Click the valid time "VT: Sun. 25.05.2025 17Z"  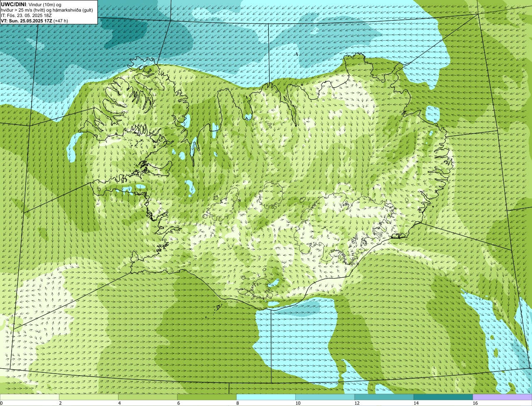(26, 20)
